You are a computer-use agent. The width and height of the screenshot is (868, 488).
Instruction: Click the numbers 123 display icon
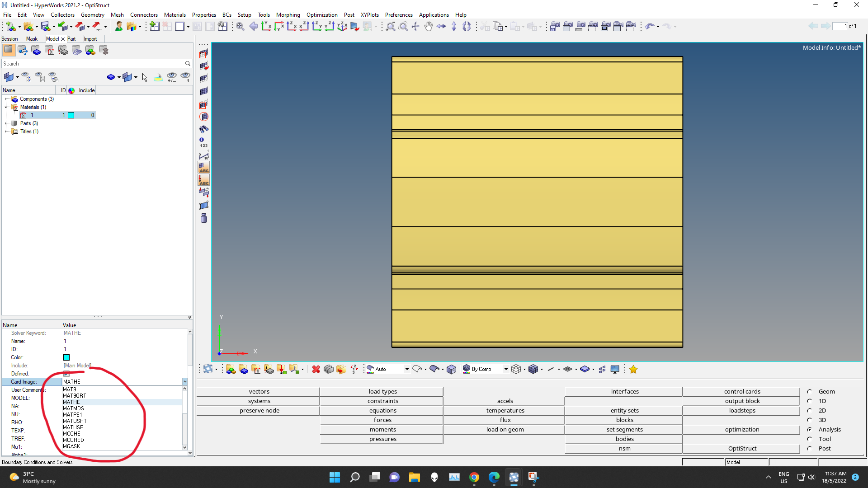click(204, 142)
